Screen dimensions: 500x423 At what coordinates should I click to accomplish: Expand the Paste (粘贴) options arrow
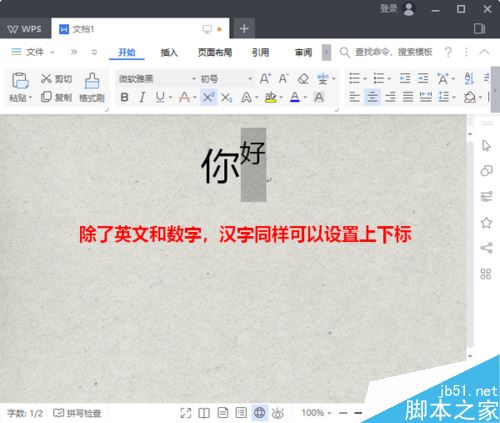[x=30, y=98]
